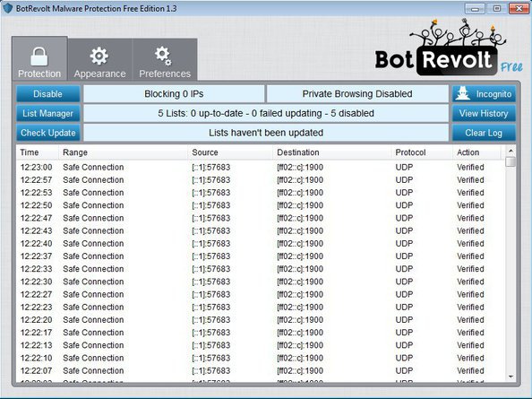Click the log scrollbar thumb

coord(511,161)
